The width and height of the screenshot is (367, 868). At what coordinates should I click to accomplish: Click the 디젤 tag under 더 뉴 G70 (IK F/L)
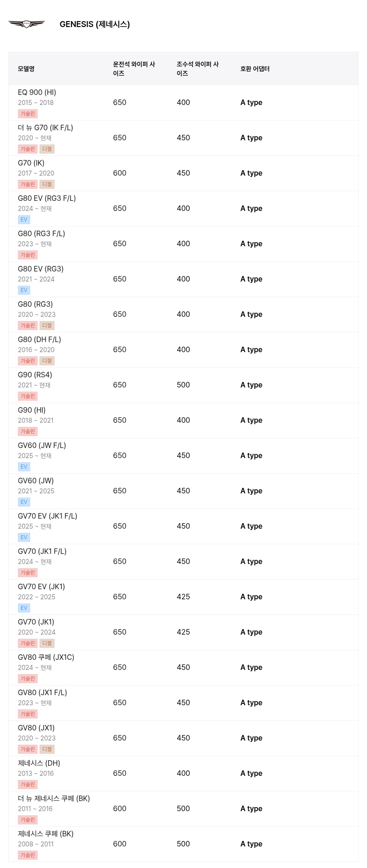coord(47,149)
